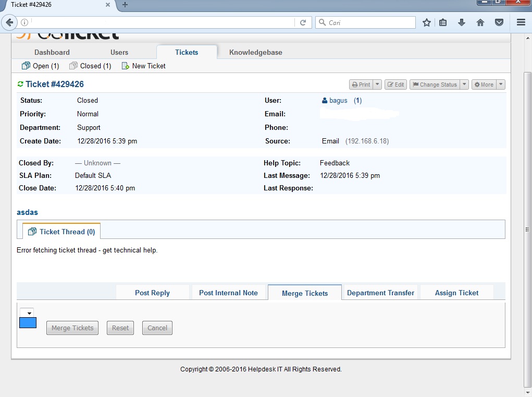Screen dimensions: 532x397
Task: Open the Firefox downloads arrow icon
Action: [461, 22]
